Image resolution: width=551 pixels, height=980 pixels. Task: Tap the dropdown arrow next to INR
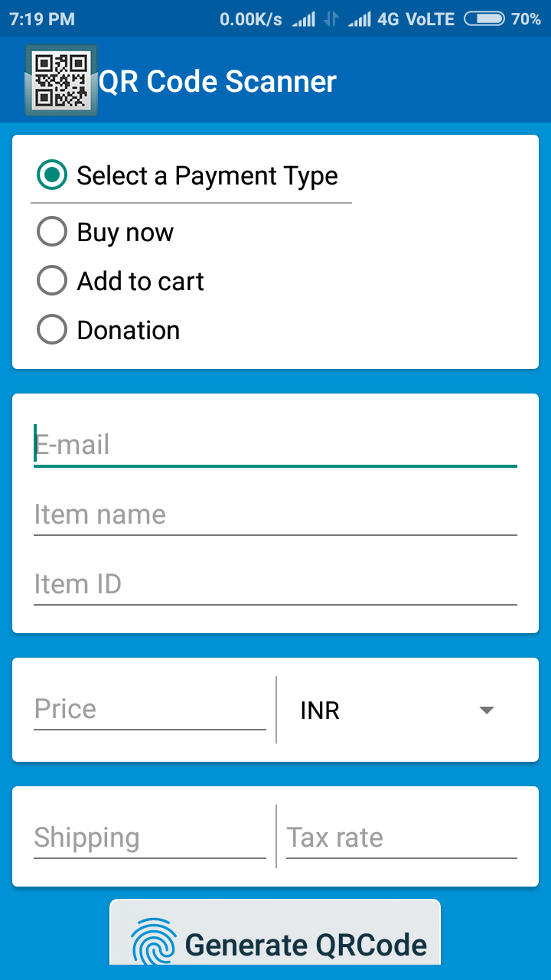(487, 710)
